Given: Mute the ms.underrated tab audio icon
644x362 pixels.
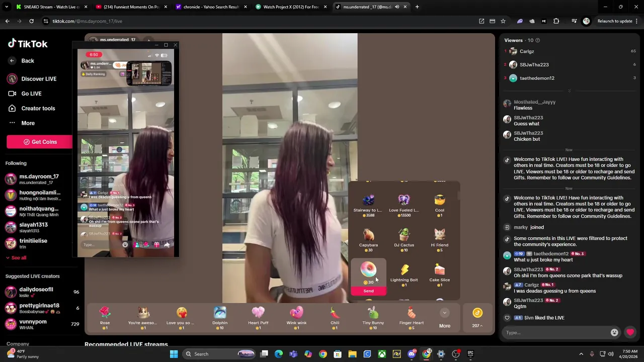Looking at the screenshot, I should (397, 7).
